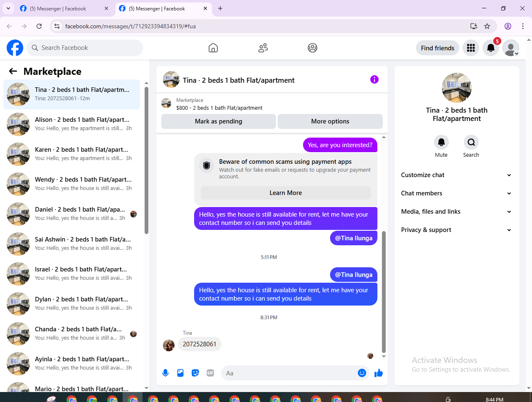Reload the browser page
The image size is (532, 402).
[39, 26]
